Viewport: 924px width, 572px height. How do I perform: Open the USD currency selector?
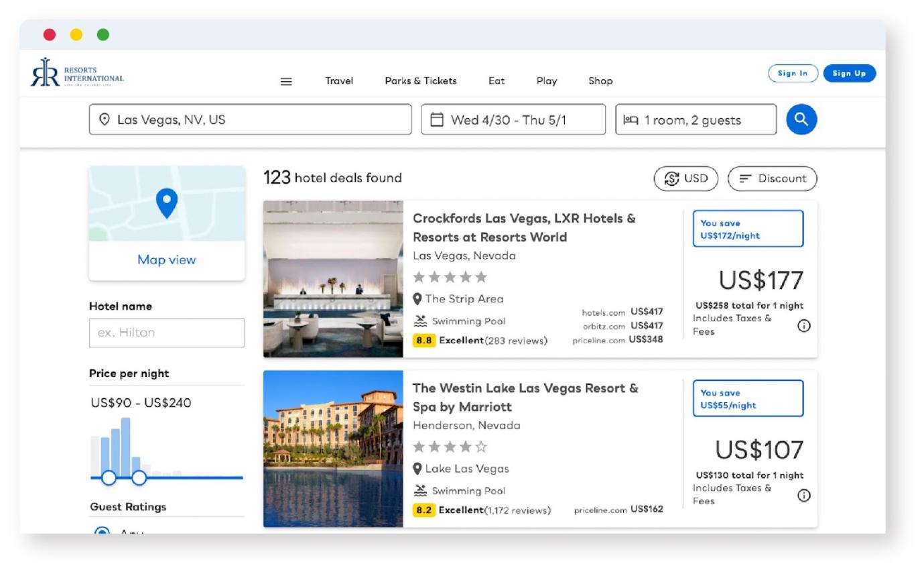pyautogui.click(x=685, y=178)
